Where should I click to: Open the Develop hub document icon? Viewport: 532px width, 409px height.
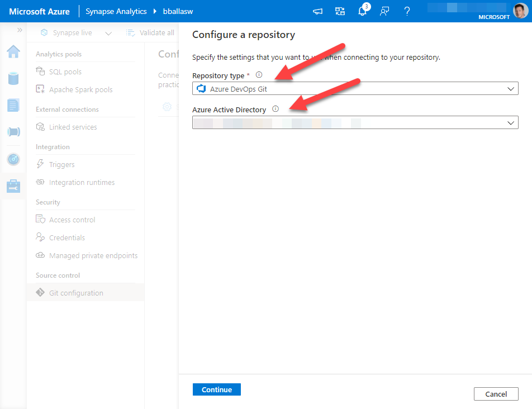coord(13,105)
